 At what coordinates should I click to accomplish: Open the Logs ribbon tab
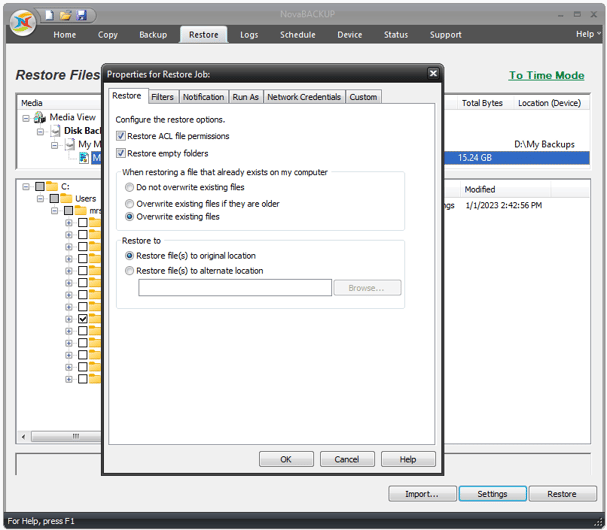[249, 35]
